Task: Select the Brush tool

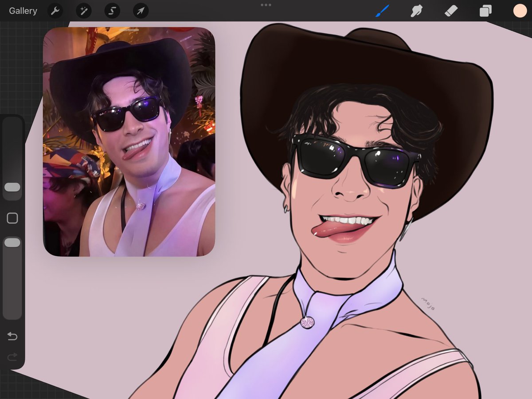Action: click(382, 11)
